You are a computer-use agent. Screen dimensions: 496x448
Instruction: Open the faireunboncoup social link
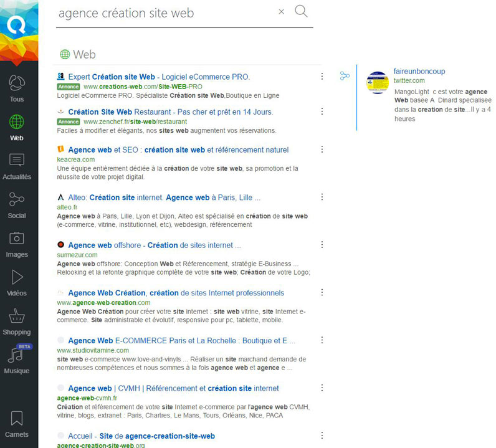pos(419,72)
